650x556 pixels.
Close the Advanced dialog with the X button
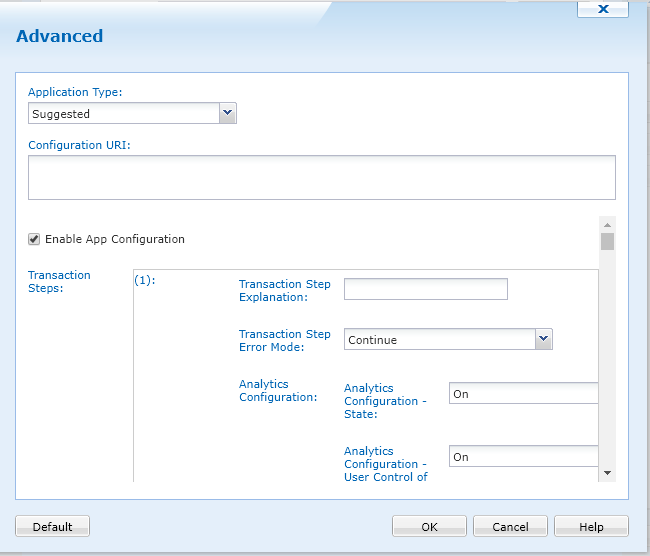click(603, 9)
